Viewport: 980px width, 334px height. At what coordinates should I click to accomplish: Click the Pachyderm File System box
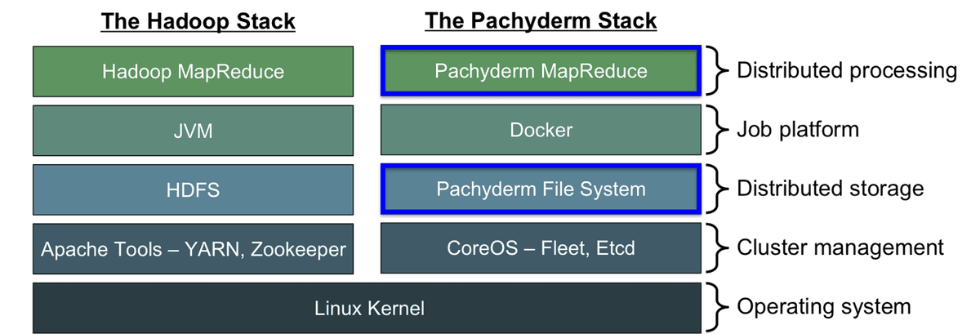(541, 189)
